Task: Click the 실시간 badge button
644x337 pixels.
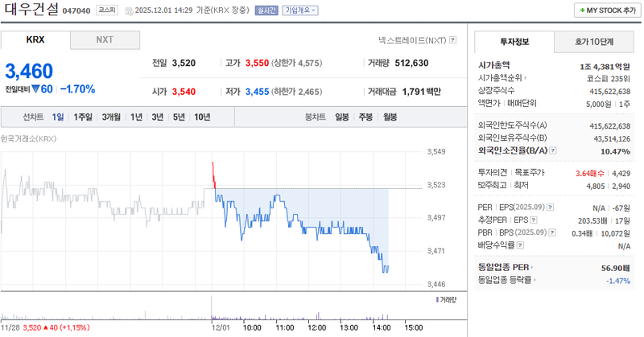Action: [266, 10]
